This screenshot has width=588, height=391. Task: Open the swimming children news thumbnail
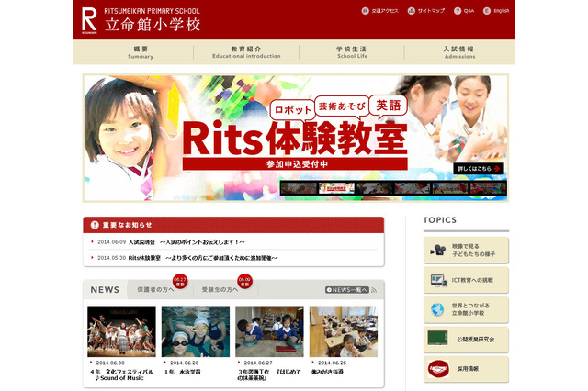point(196,331)
